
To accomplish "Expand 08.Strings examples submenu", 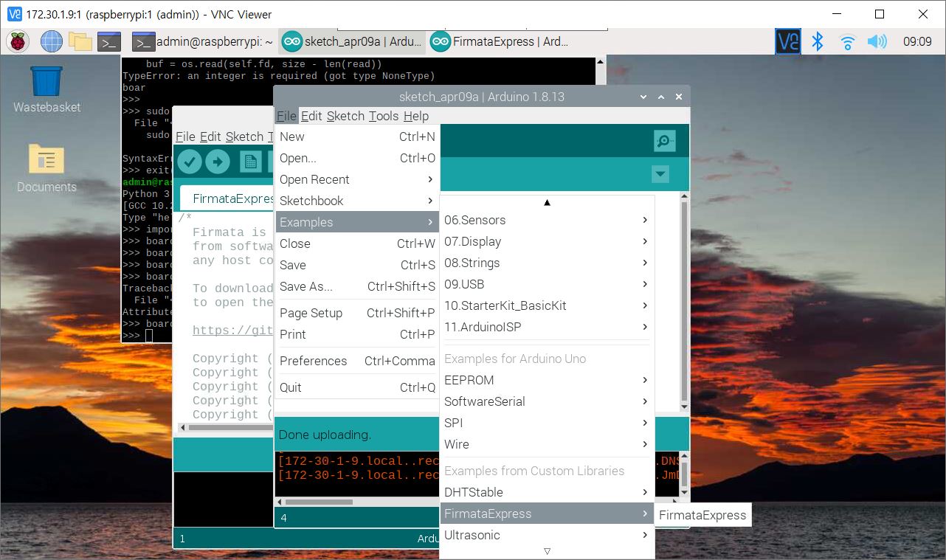I will click(x=547, y=263).
